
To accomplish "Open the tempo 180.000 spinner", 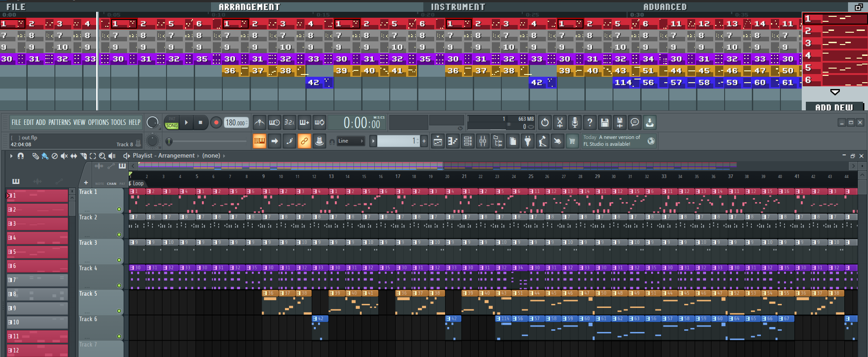I will click(x=236, y=123).
